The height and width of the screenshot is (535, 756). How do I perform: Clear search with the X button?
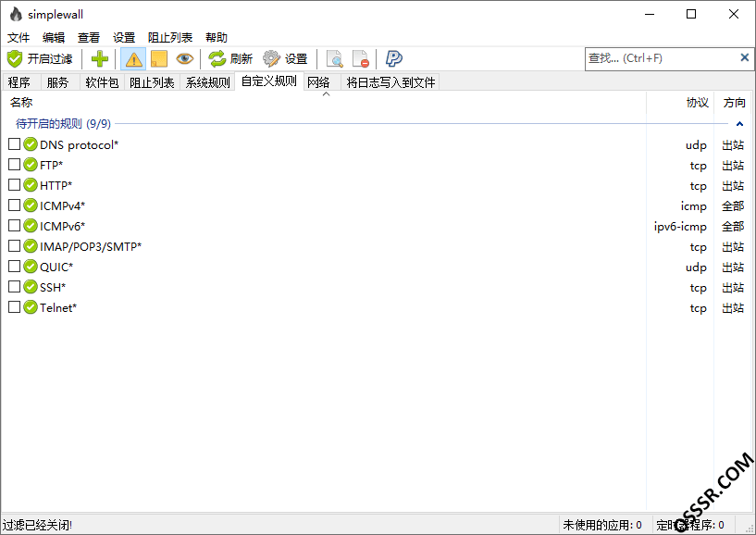pyautogui.click(x=744, y=58)
